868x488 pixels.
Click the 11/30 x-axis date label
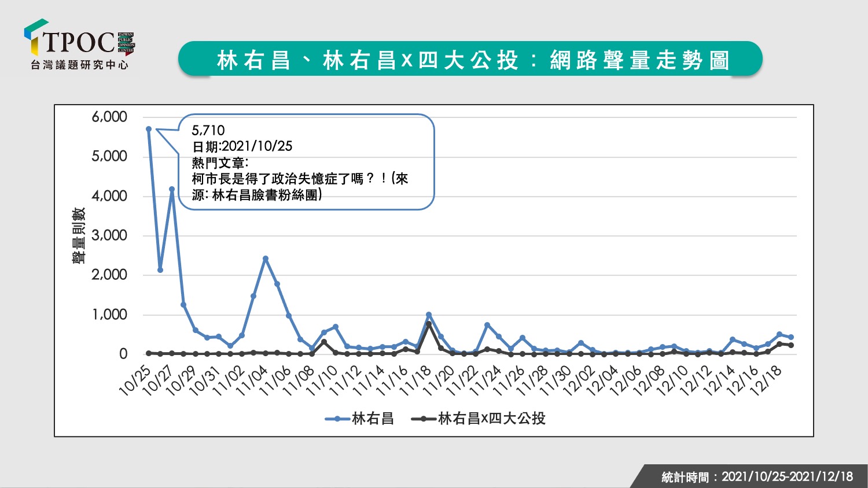pyautogui.click(x=556, y=380)
